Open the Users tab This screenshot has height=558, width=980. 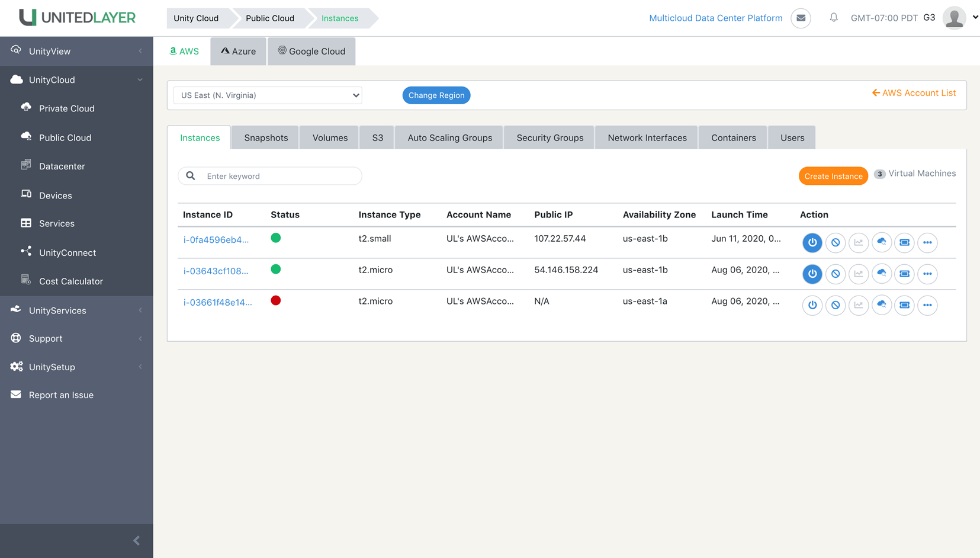(x=792, y=137)
